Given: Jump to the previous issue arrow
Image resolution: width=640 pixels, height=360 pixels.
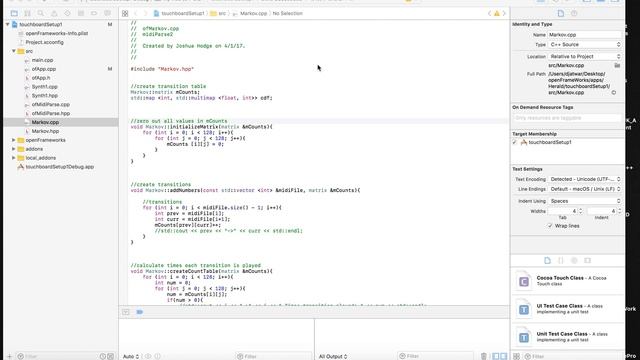Looking at the screenshot, I should (x=489, y=13).
